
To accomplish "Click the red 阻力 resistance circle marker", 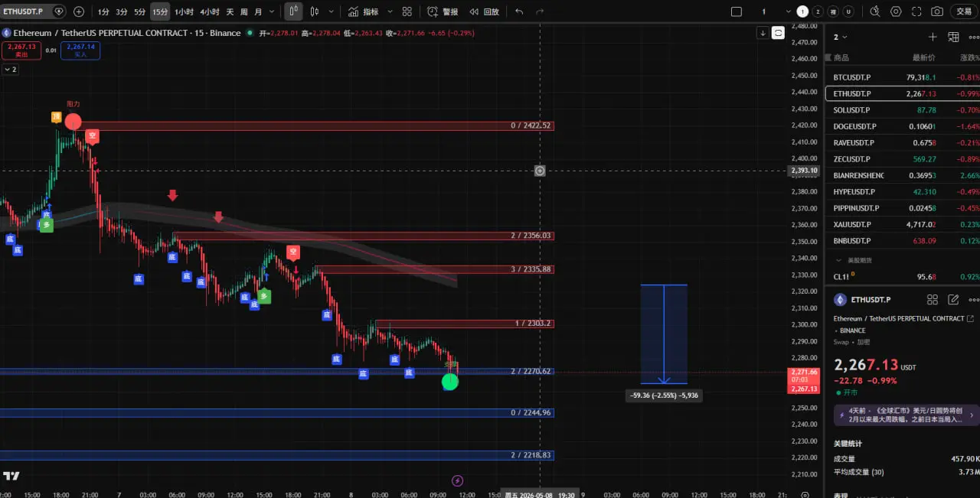I will point(73,122).
